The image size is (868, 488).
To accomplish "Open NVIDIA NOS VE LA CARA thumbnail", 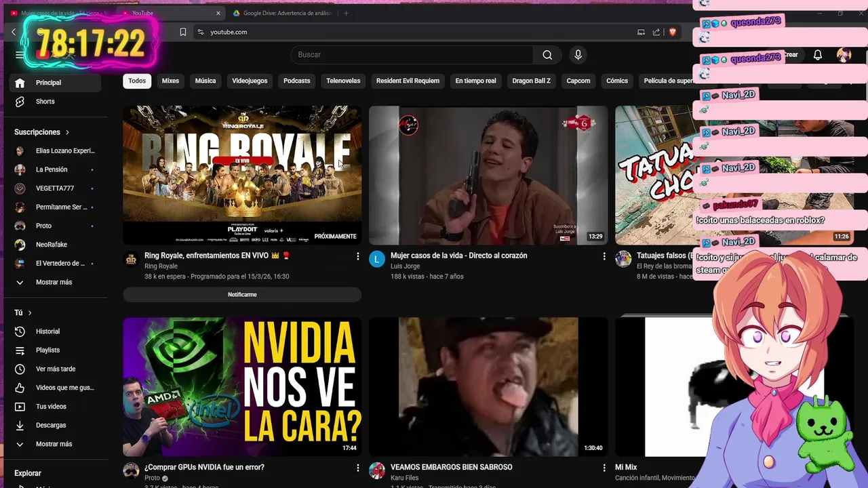I will pos(242,387).
